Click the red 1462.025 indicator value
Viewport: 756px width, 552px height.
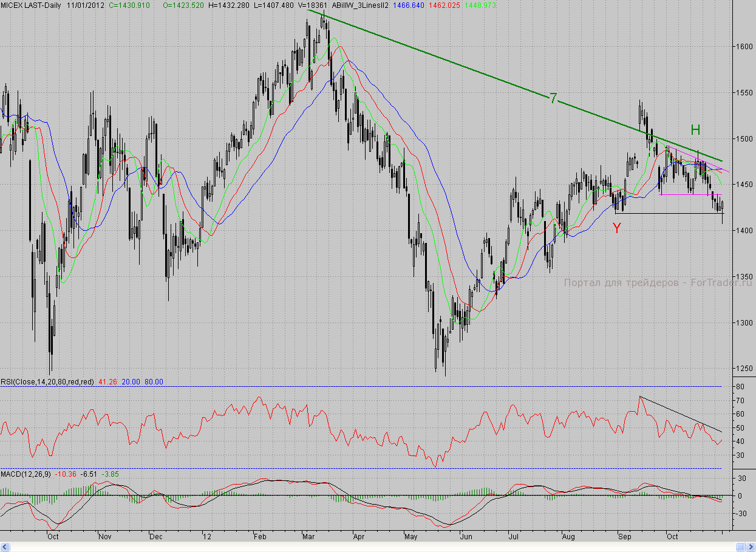pyautogui.click(x=444, y=5)
